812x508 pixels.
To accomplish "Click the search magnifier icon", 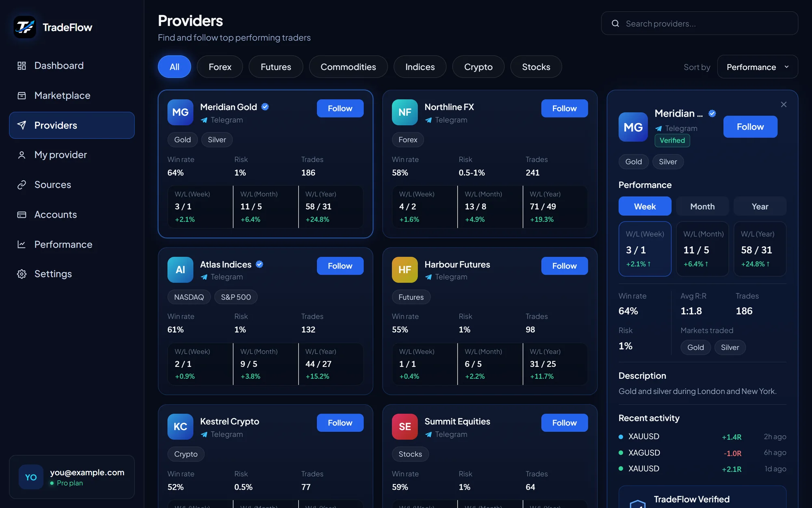I will point(615,24).
